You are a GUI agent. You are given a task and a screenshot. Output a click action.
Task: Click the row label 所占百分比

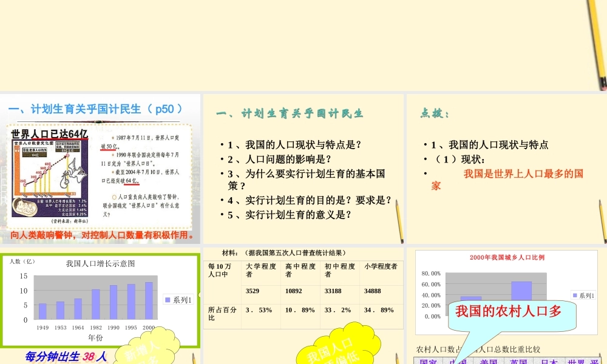tap(222, 314)
